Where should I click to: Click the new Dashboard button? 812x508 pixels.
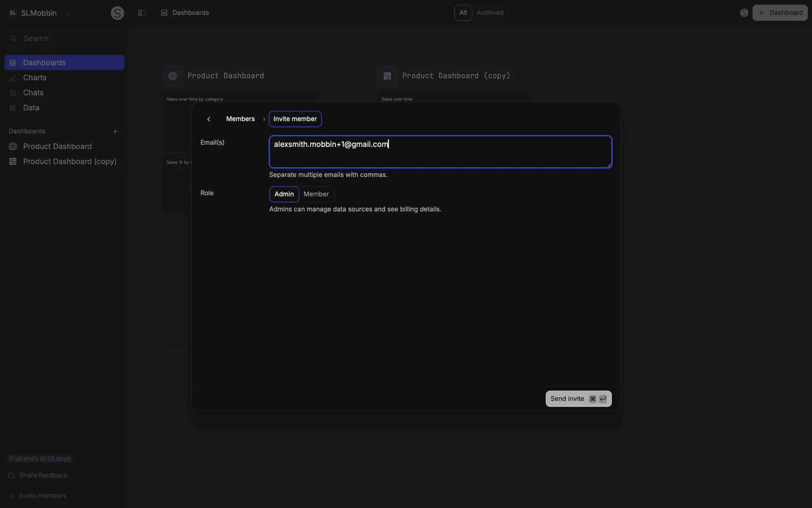point(780,13)
